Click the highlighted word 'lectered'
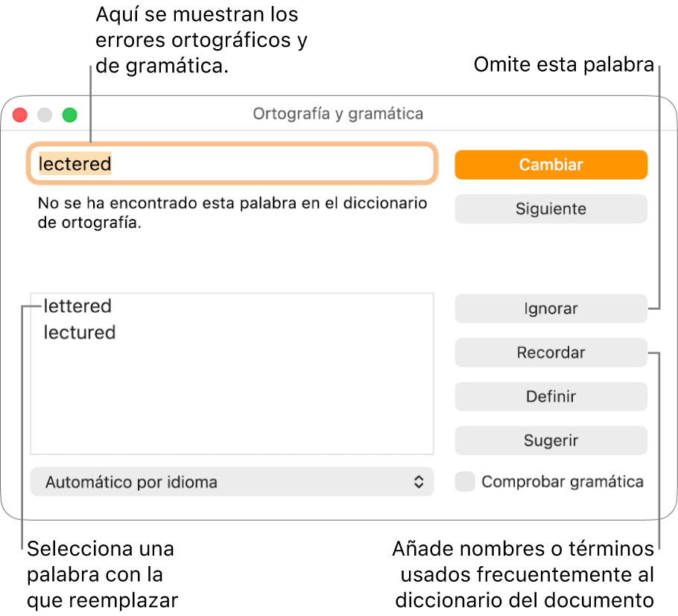The width and height of the screenshot is (678, 616). [x=75, y=164]
